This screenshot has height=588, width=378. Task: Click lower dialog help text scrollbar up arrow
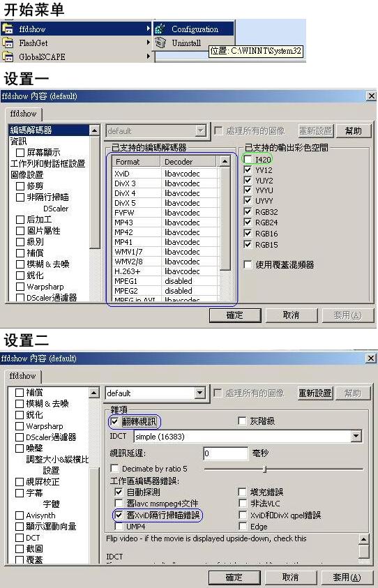tap(363, 540)
